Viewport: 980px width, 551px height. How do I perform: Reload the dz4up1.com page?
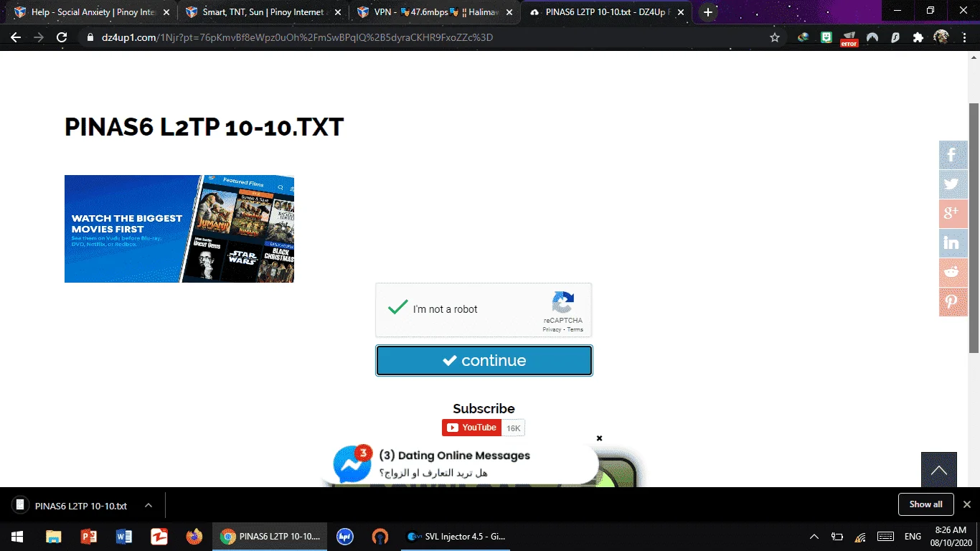(x=62, y=37)
